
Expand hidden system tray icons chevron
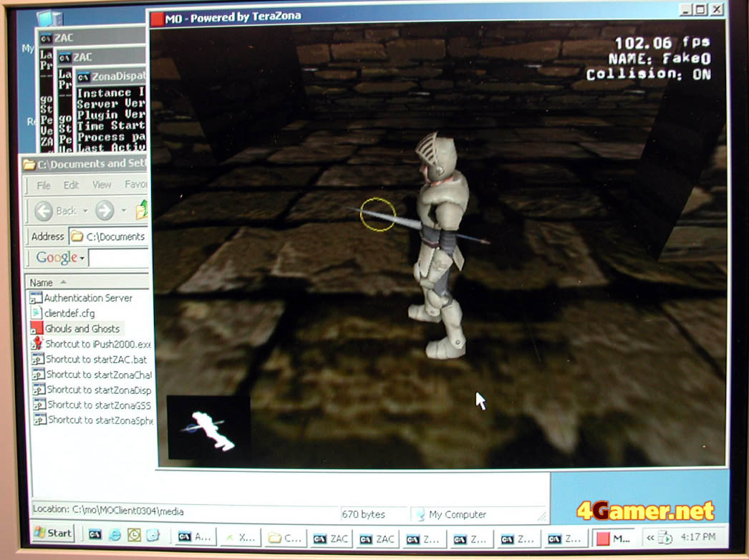651,537
